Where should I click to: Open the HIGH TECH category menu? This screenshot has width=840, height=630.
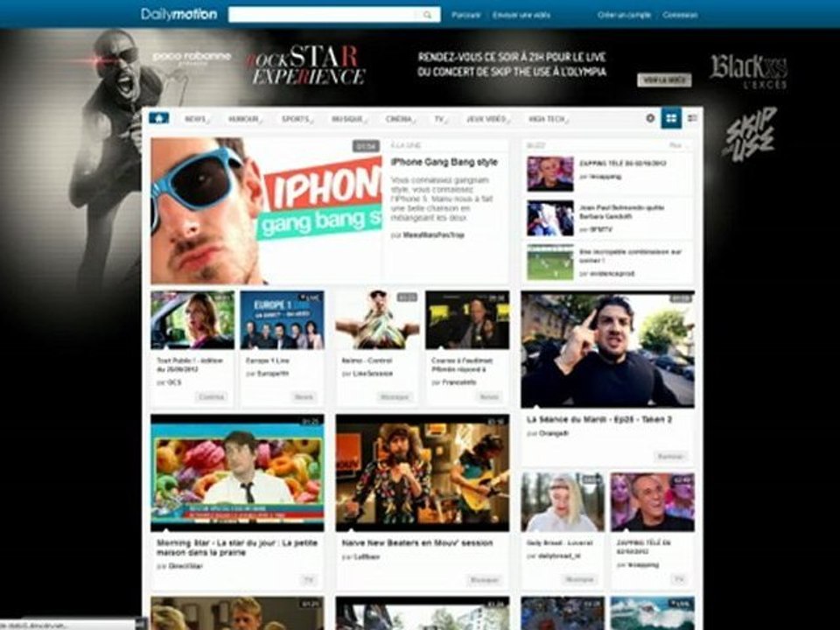point(548,119)
